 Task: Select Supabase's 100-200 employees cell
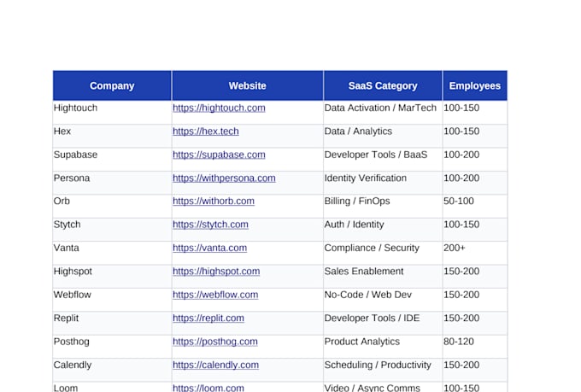[x=475, y=159]
